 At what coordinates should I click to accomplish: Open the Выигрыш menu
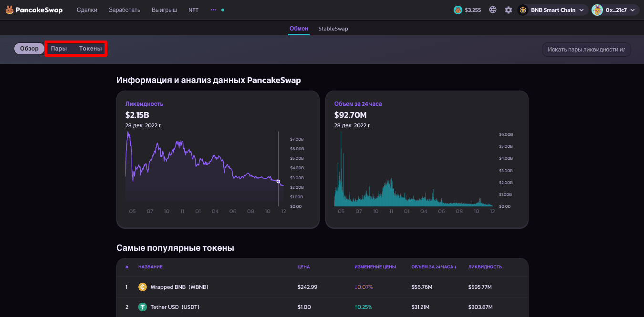pos(164,10)
